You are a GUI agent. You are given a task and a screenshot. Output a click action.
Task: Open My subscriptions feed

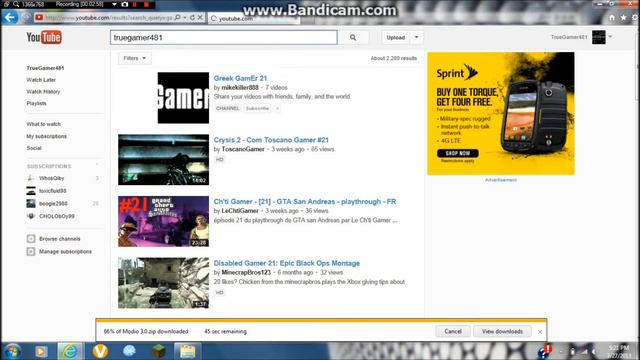[47, 136]
